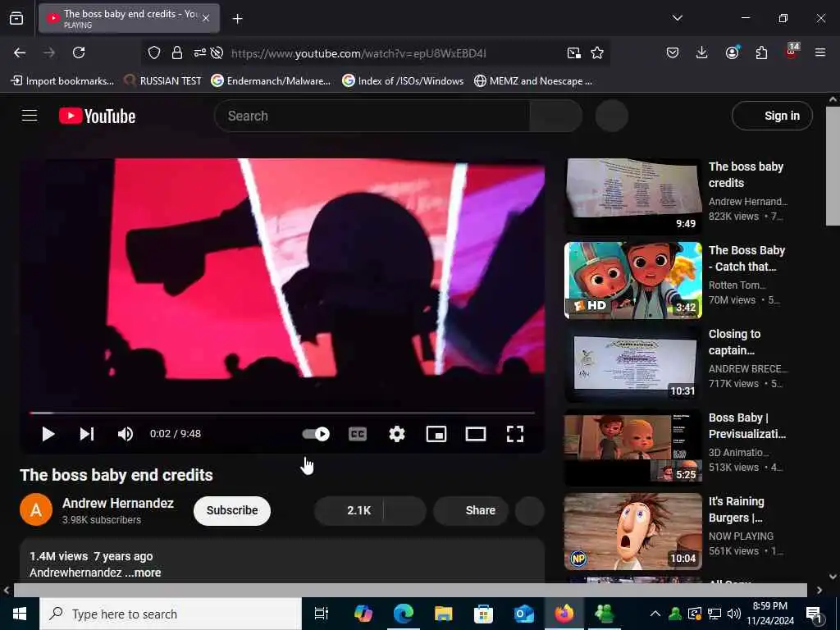Bookmark this page with the star
The height and width of the screenshot is (630, 840).
pyautogui.click(x=597, y=52)
